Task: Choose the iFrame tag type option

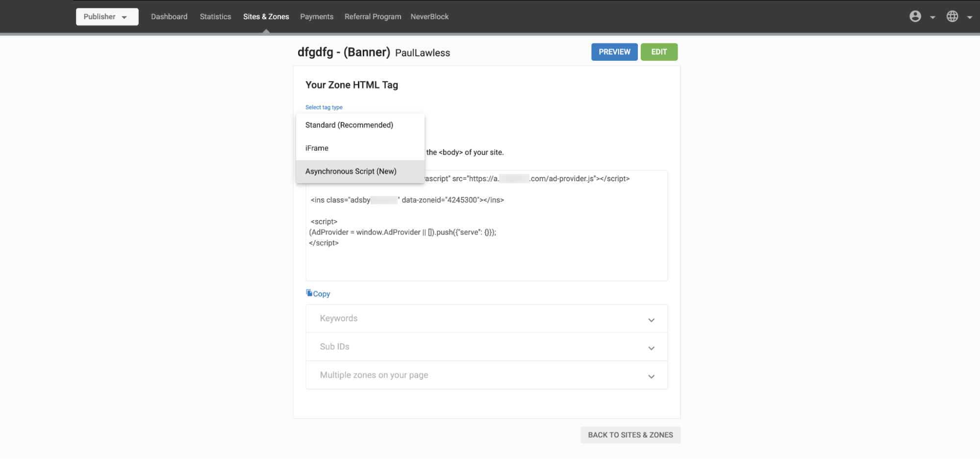Action: 317,148
